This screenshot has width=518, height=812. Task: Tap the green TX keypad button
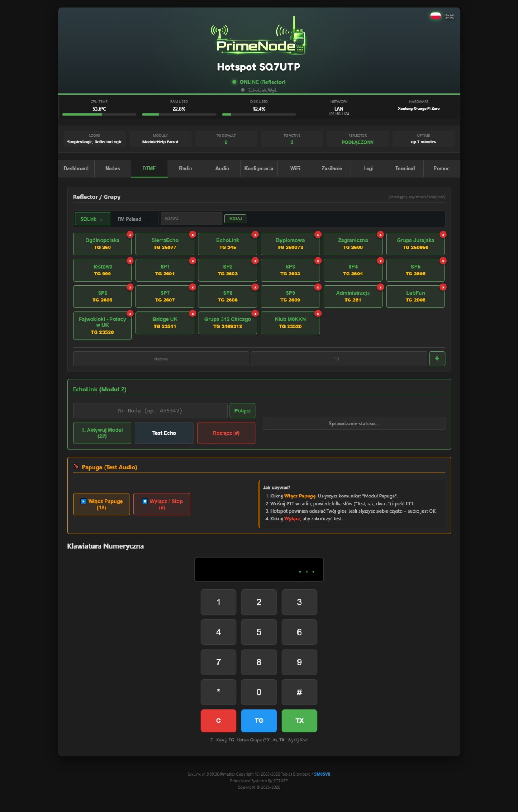pos(299,721)
